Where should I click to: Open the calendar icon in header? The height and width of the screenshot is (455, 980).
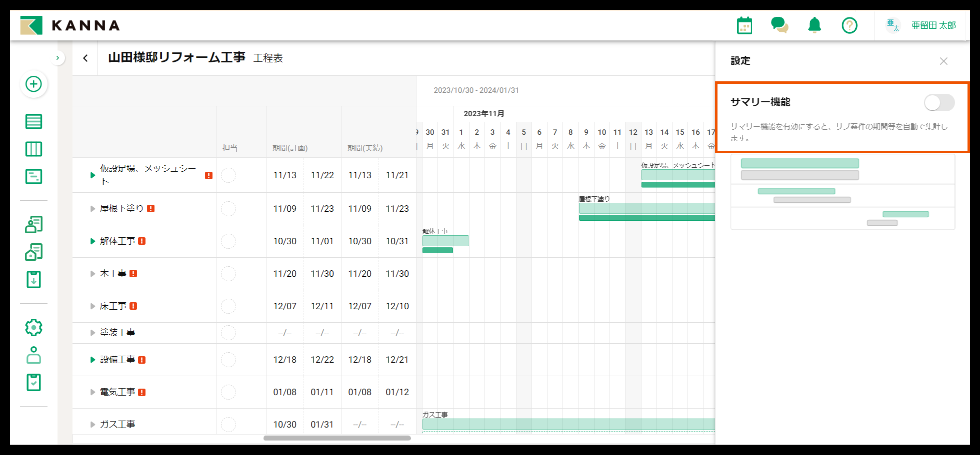(x=744, y=26)
